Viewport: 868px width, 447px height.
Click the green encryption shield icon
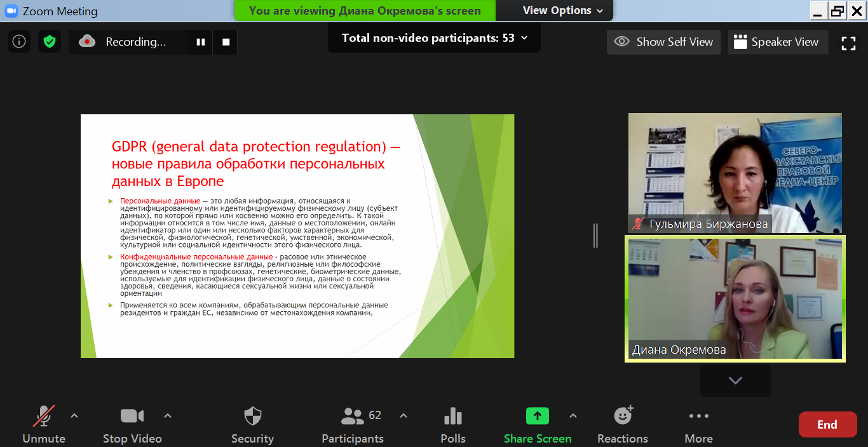(x=49, y=42)
